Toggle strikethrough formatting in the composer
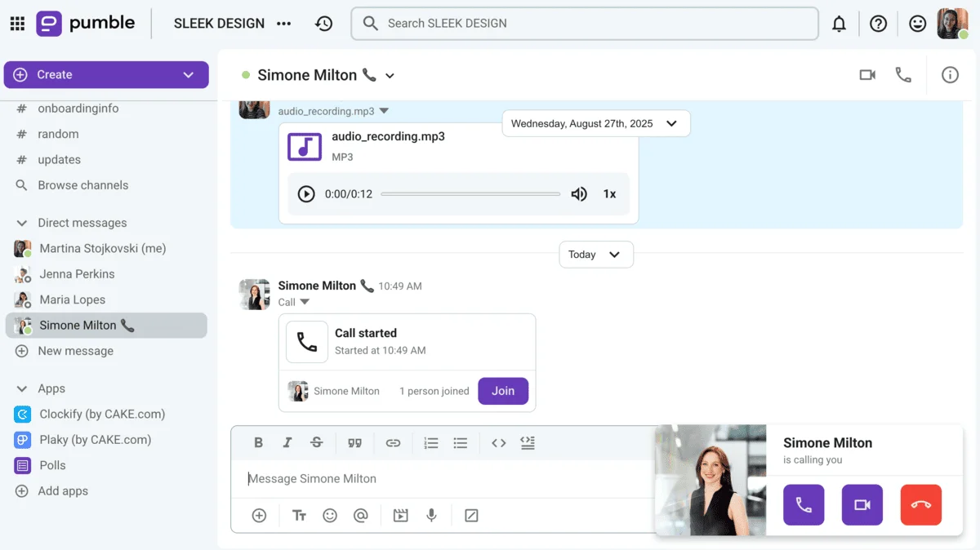Image resolution: width=980 pixels, height=550 pixels. (x=317, y=442)
